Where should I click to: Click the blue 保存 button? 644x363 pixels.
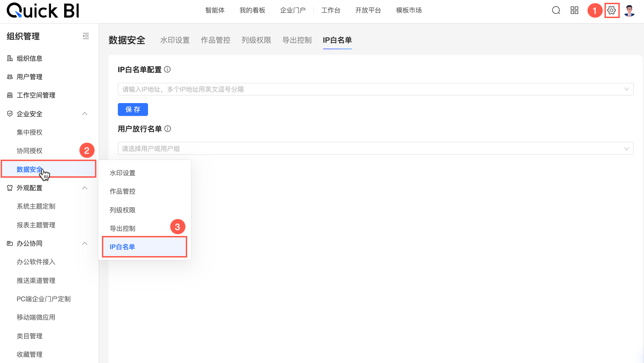[133, 109]
